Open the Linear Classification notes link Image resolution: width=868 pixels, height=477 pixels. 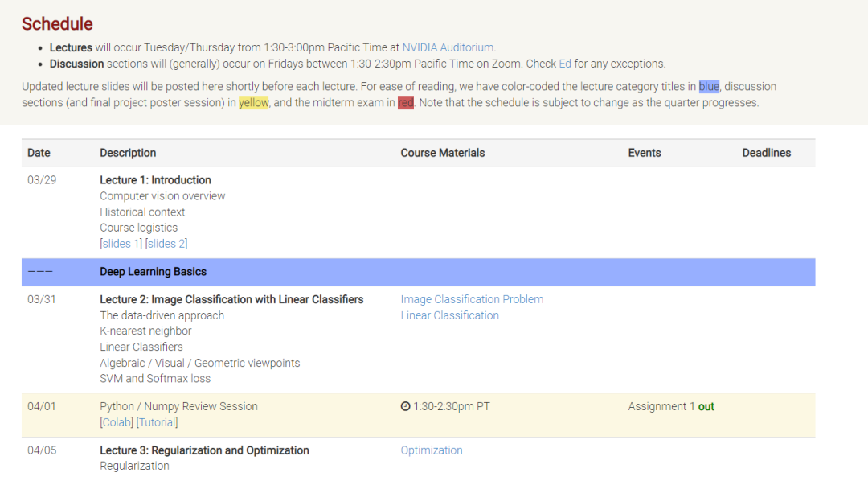click(x=449, y=315)
